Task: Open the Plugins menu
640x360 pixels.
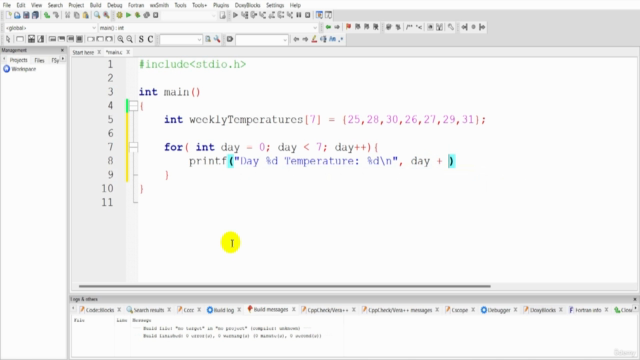Action: click(x=221, y=5)
